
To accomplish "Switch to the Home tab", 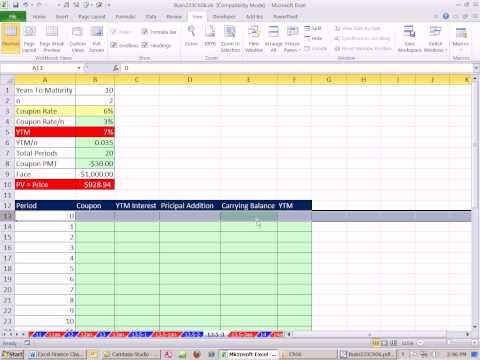I will pyautogui.click(x=39, y=16).
